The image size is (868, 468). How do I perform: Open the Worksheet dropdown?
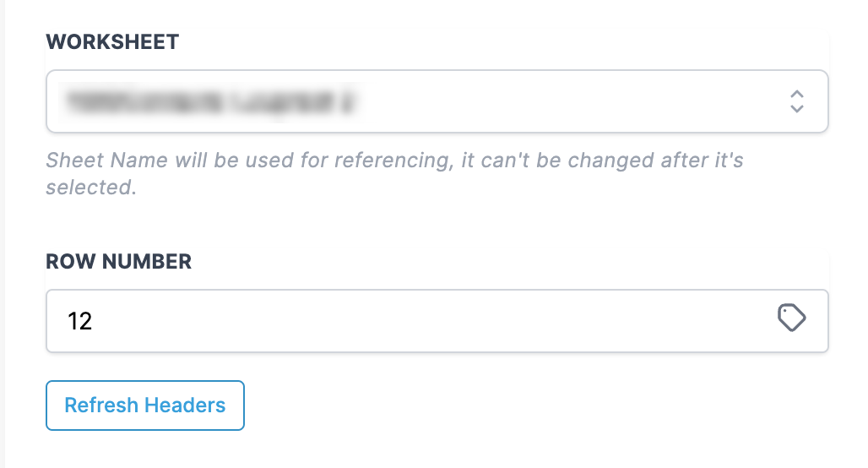click(437, 101)
